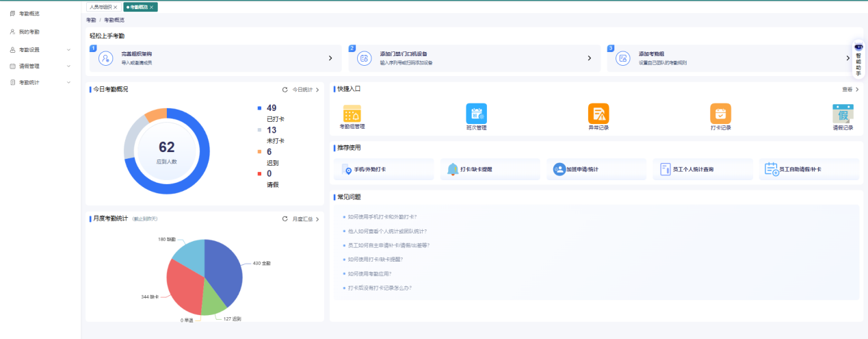Screen dimensions: 868x339
Task: Open the 异常记录 orange icon
Action: (x=599, y=114)
